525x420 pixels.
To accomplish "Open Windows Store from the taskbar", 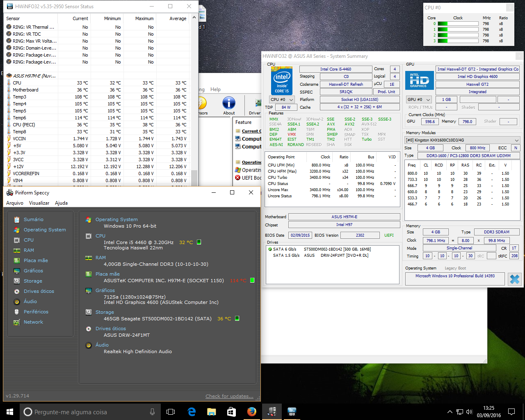I will click(232, 412).
